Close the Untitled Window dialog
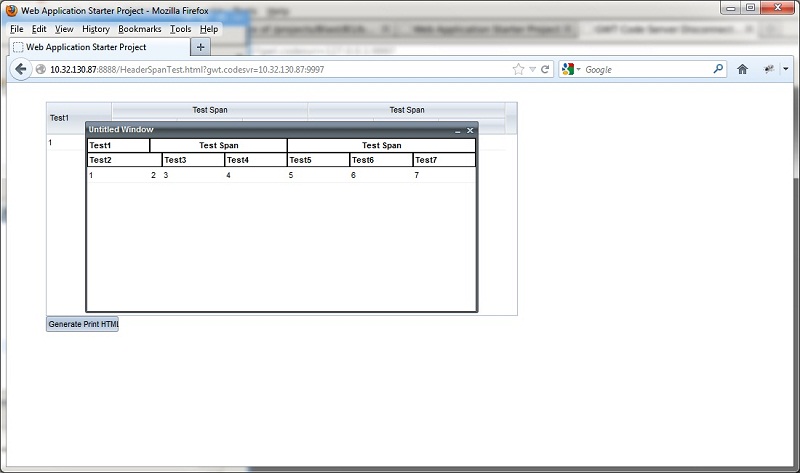The image size is (800, 473). click(x=470, y=131)
